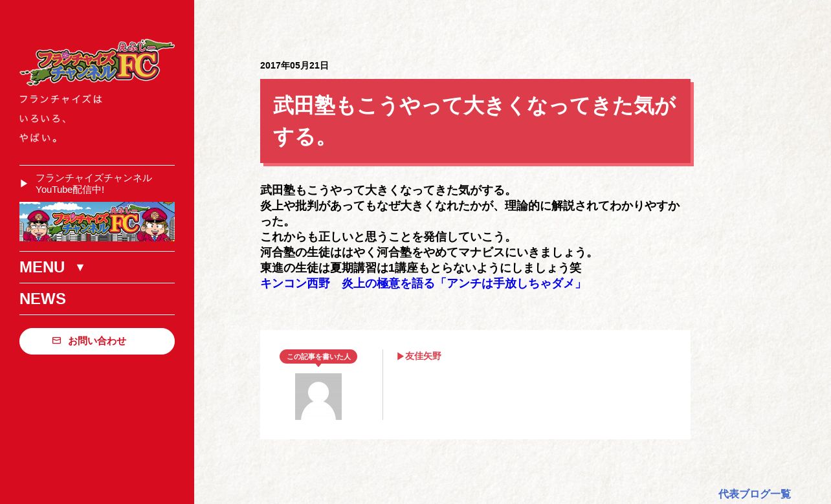Click the mail envelope icon in the contact button
This screenshot has height=504, width=831.
point(57,340)
